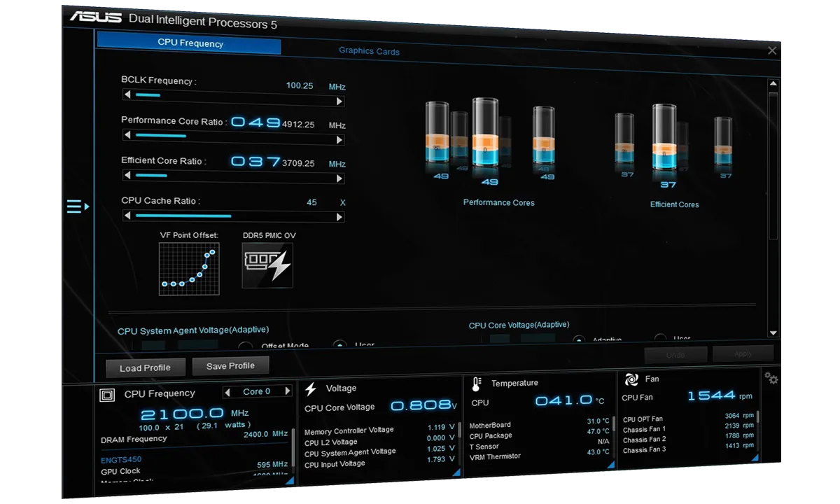Click the Fan panel icon
Viewport: 840px width, 504px height.
[631, 379]
